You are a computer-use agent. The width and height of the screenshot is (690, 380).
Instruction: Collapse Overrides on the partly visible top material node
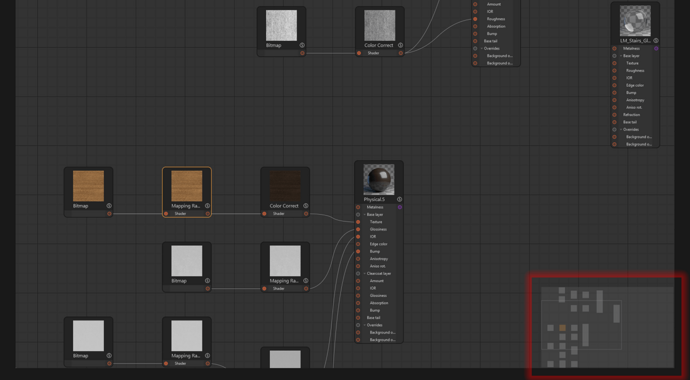pos(482,48)
